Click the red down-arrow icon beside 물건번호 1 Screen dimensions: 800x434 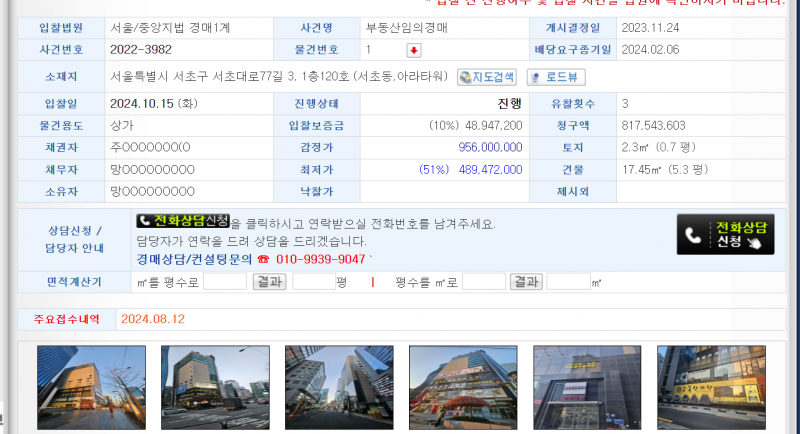coord(414,50)
